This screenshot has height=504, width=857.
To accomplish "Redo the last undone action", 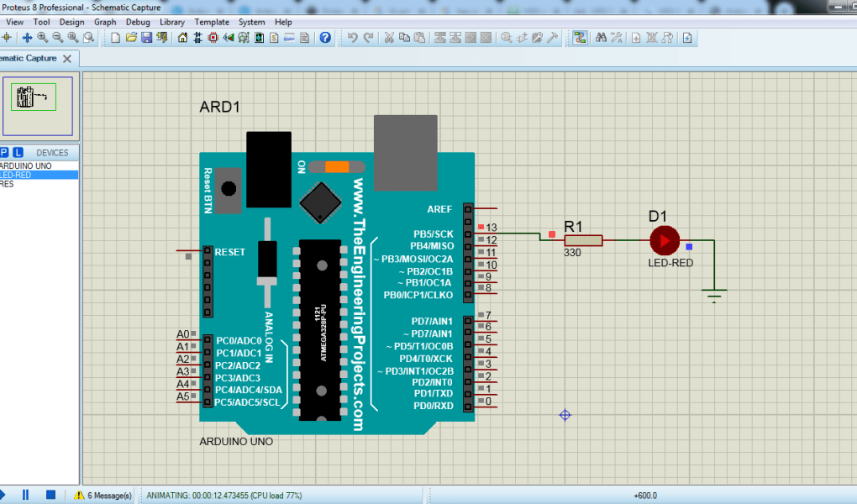I will [x=368, y=38].
